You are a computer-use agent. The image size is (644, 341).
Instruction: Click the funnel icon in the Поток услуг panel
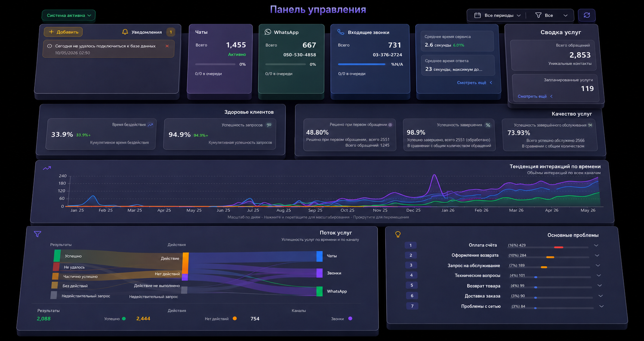click(x=37, y=234)
